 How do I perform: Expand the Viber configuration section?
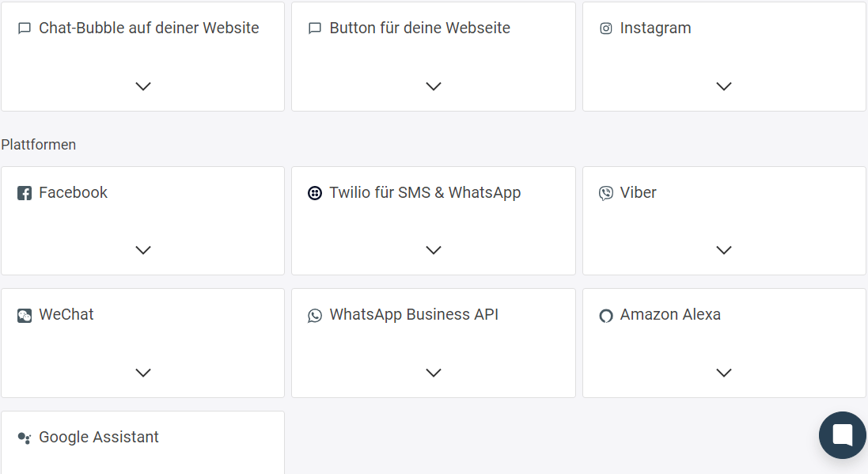pyautogui.click(x=723, y=250)
